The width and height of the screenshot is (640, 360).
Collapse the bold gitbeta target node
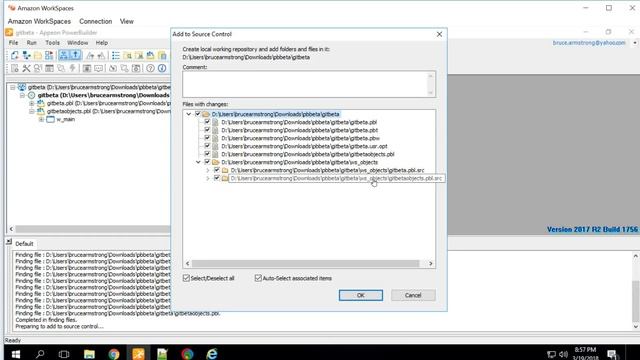(x=22, y=95)
